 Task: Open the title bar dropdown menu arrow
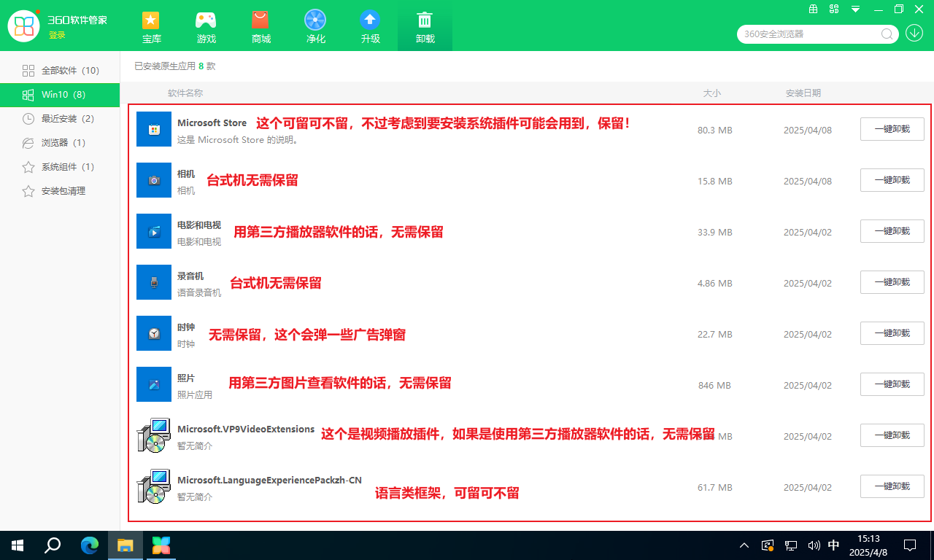click(855, 9)
